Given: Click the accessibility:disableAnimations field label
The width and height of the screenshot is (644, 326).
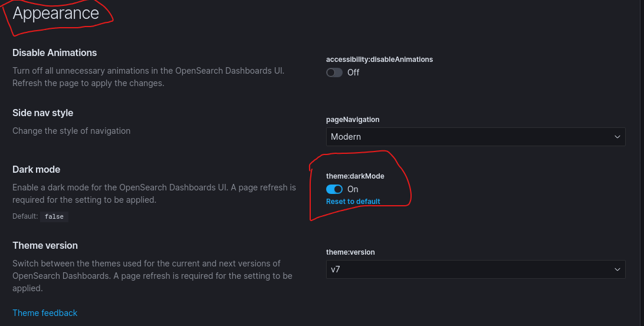Looking at the screenshot, I should pos(380,60).
